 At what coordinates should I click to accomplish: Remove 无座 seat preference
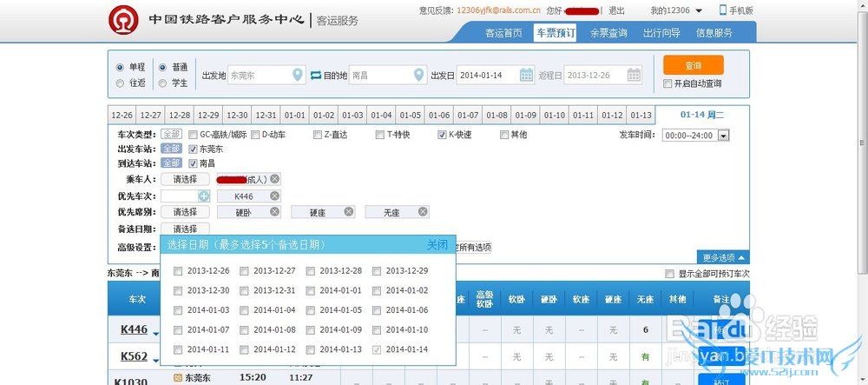(x=423, y=211)
